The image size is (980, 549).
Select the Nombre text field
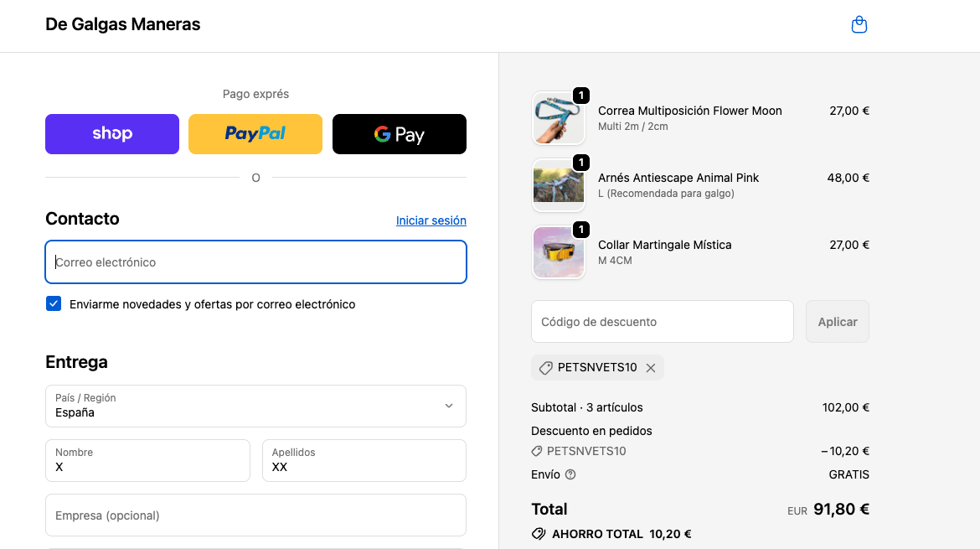pyautogui.click(x=147, y=461)
